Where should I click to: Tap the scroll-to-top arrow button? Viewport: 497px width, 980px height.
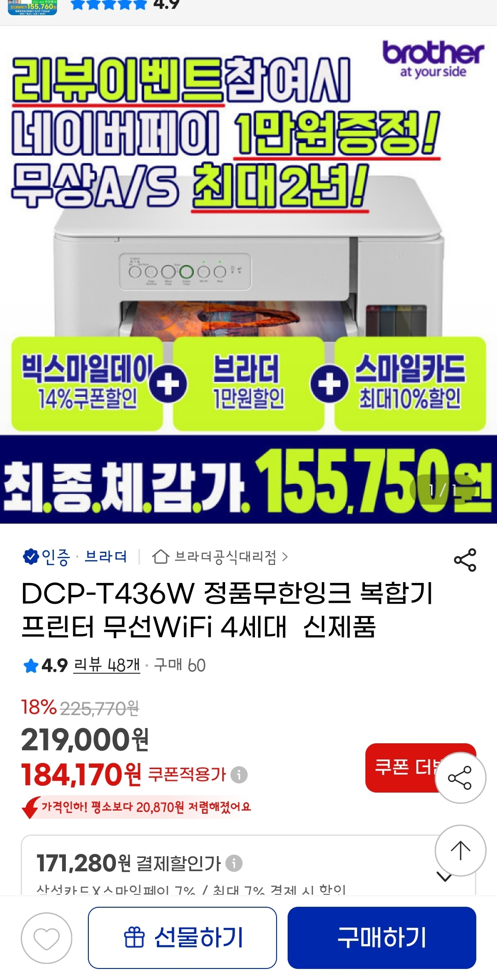point(460,851)
